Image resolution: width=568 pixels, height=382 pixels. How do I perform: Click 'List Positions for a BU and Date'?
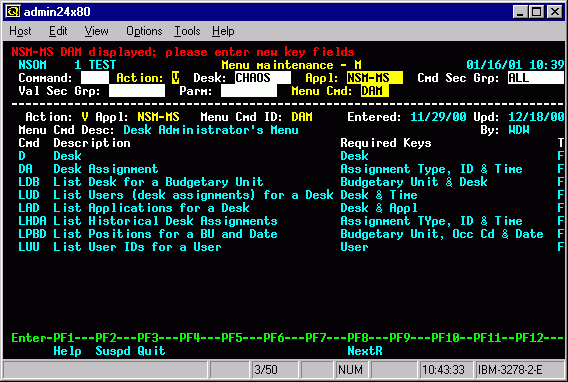point(165,234)
